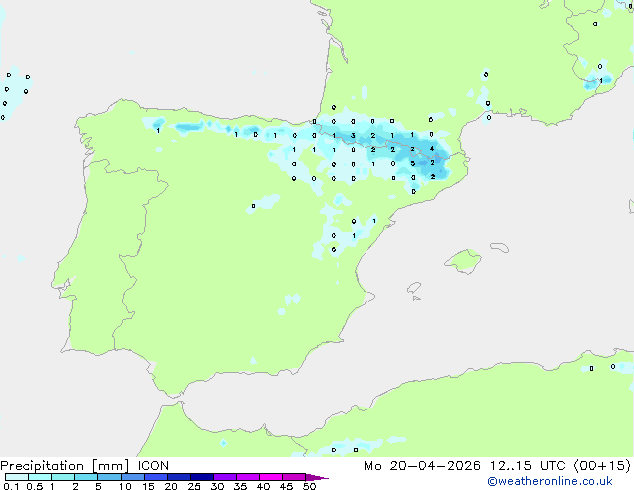Click the '30' legend scale label

[217, 486]
